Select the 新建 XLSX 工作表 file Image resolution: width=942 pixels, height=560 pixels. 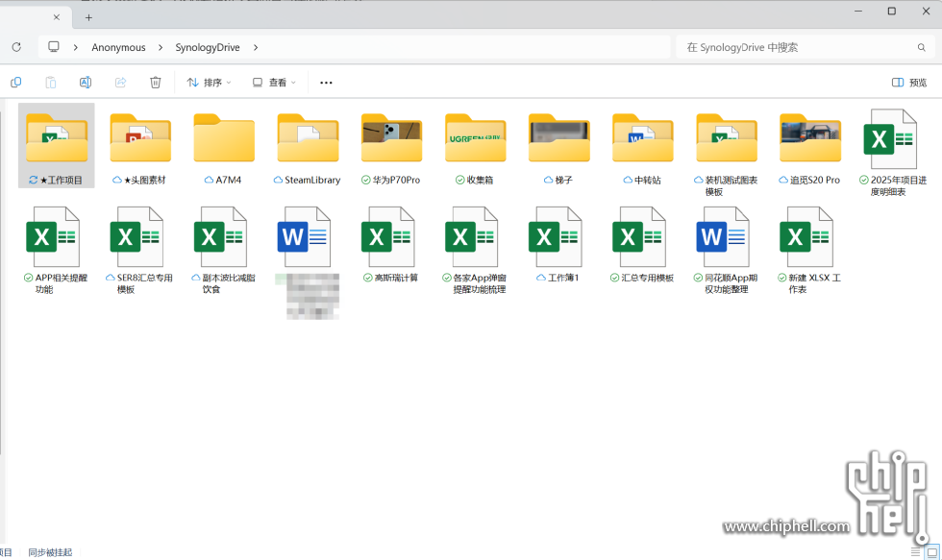(809, 249)
